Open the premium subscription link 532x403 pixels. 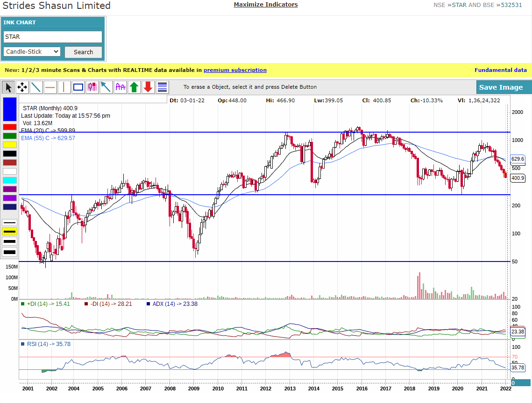(235, 70)
